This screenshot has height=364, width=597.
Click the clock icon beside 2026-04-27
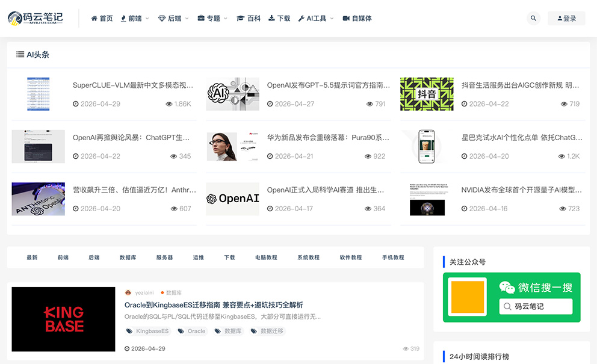coord(270,104)
